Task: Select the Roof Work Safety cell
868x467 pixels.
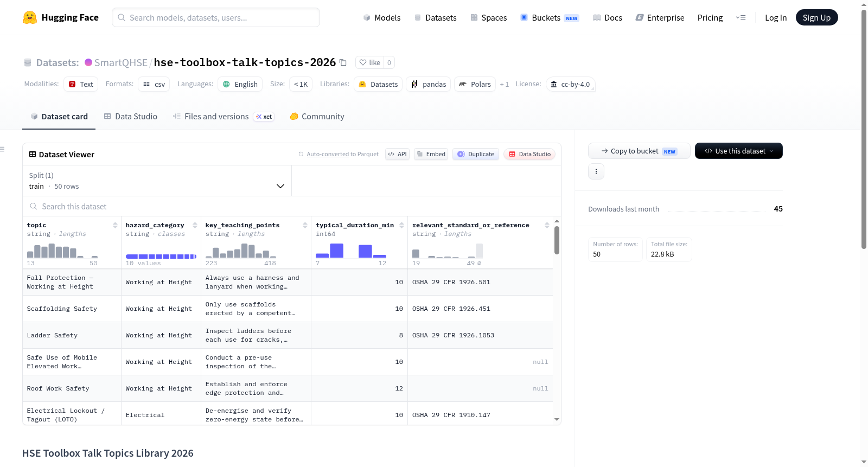Action: pos(72,388)
